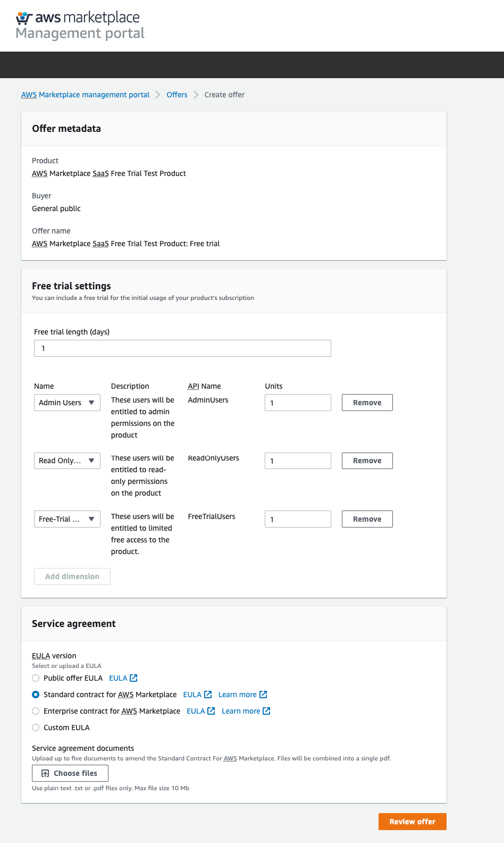Click the AWS Marketplace cart logo icon
The width and height of the screenshot is (504, 845).
(x=24, y=18)
